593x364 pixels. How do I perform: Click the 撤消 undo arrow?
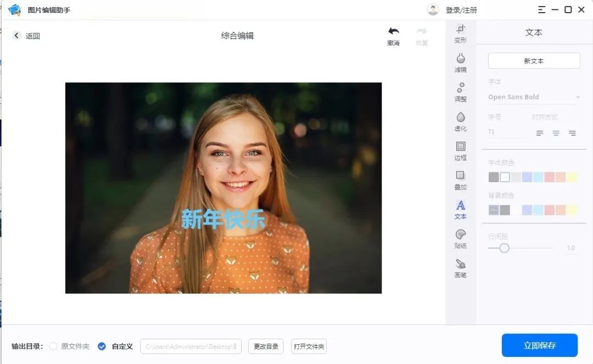tap(393, 35)
